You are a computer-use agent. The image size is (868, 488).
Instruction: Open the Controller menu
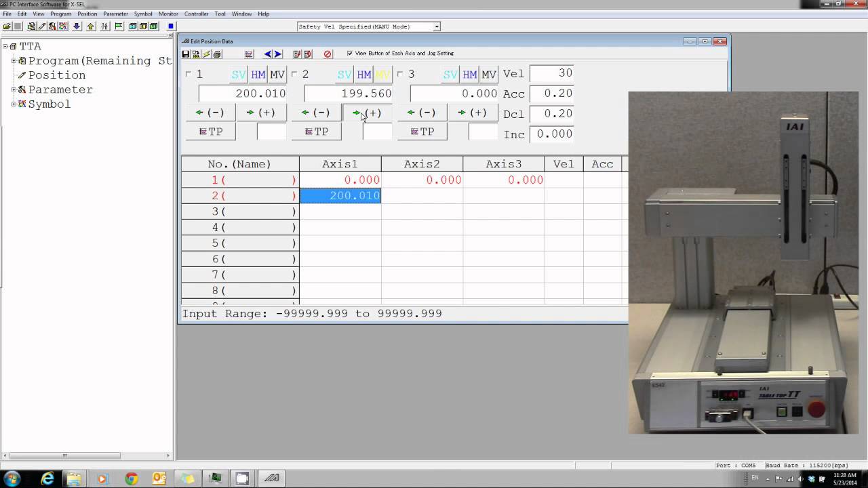pyautogui.click(x=197, y=14)
